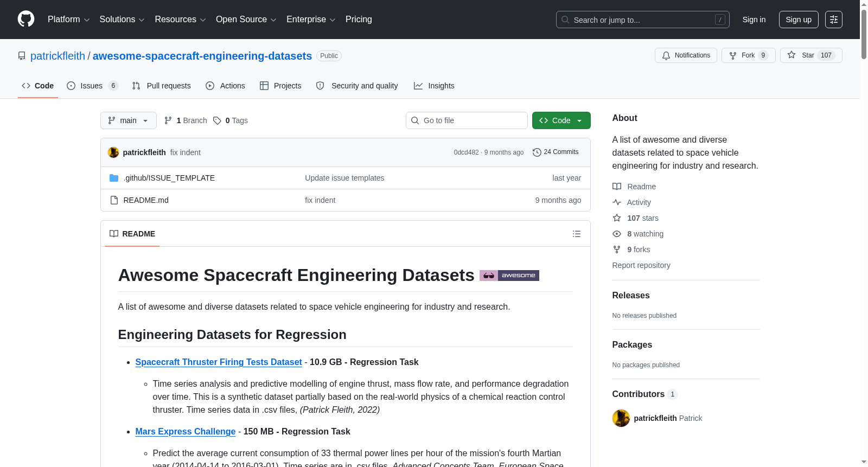Switch to the Pull requests tab
The width and height of the screenshot is (868, 467).
point(162,86)
